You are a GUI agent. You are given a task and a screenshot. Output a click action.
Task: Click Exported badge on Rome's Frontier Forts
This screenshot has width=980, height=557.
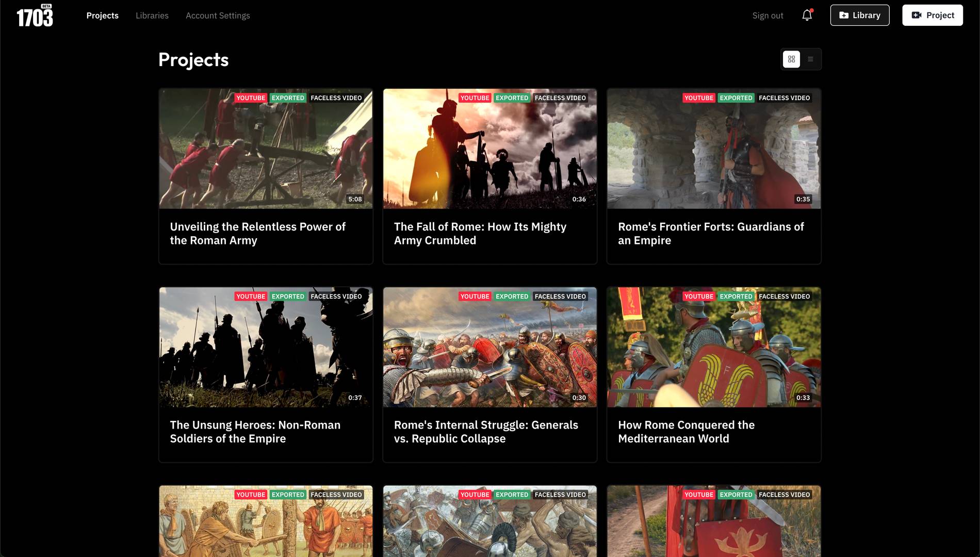coord(736,98)
